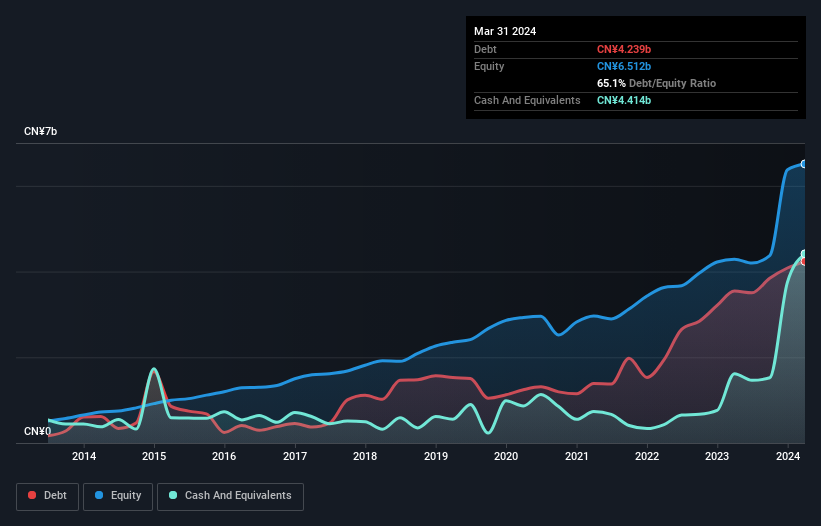
Task: Click the 2022 label on the x-axis
Action: 647,457
